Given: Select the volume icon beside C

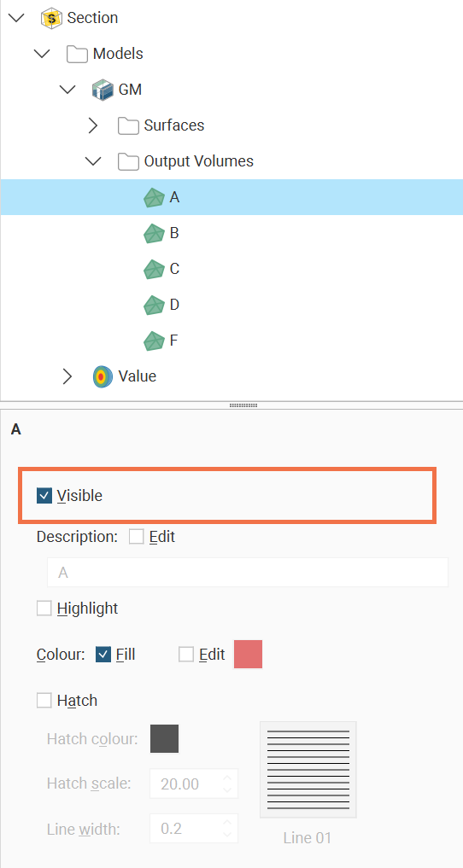Looking at the screenshot, I should [154, 269].
